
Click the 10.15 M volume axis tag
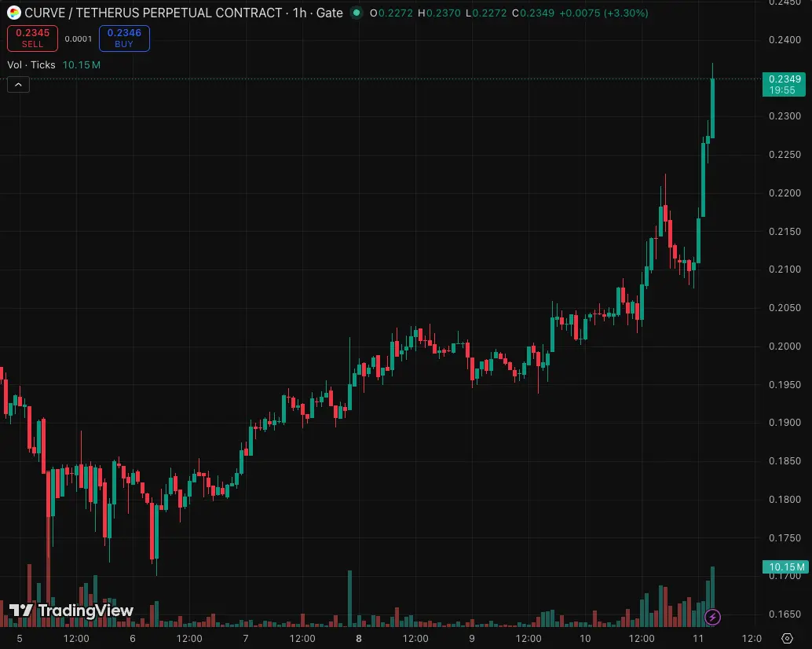785,566
